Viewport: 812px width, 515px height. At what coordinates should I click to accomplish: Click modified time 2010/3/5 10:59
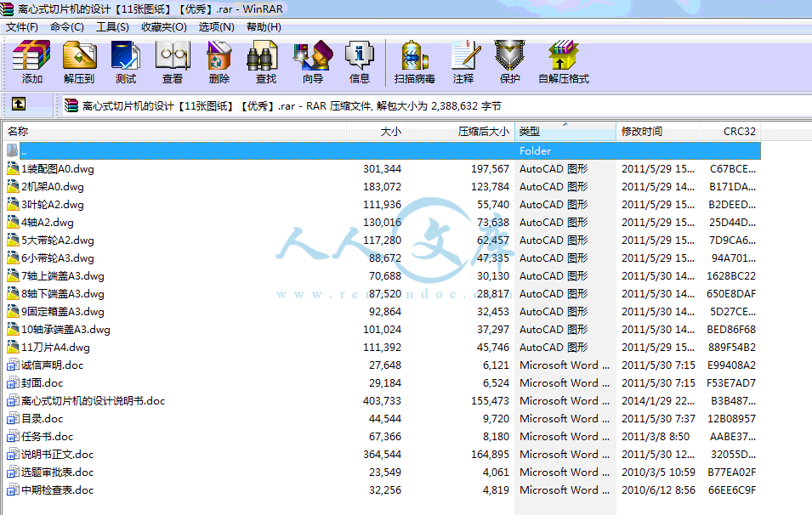pos(658,473)
